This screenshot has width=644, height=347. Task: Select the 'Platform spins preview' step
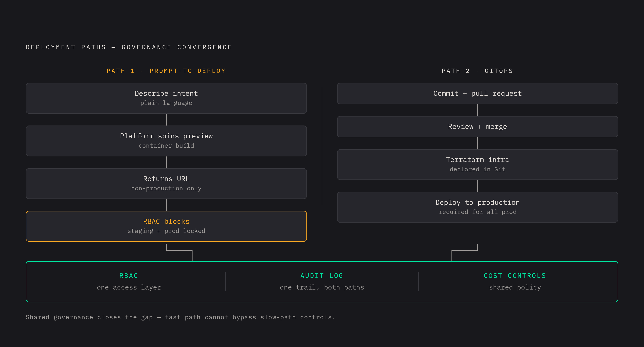pyautogui.click(x=166, y=141)
